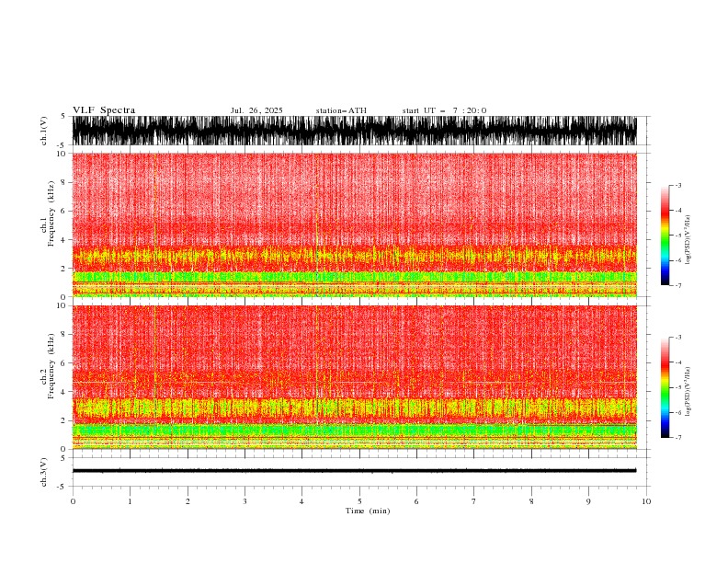This screenshot has height=563, width=728.
Task: Click the 'VLF Spectra' title text
Action: click(x=104, y=110)
